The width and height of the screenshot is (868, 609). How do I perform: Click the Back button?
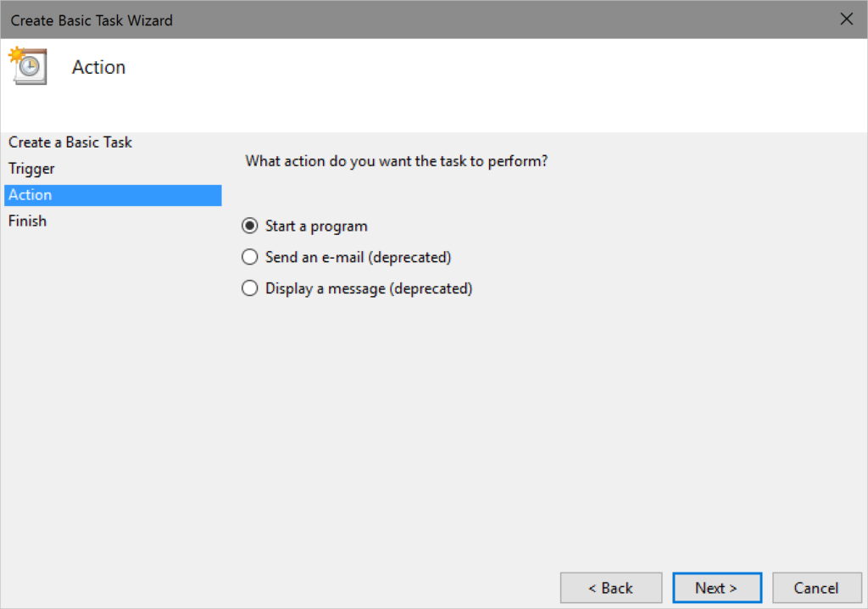(x=611, y=588)
